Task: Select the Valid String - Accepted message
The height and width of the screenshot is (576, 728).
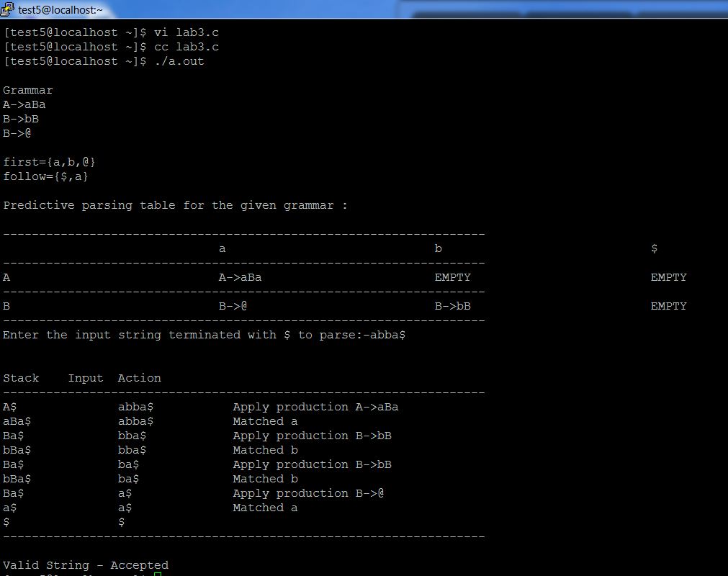Action: click(86, 565)
